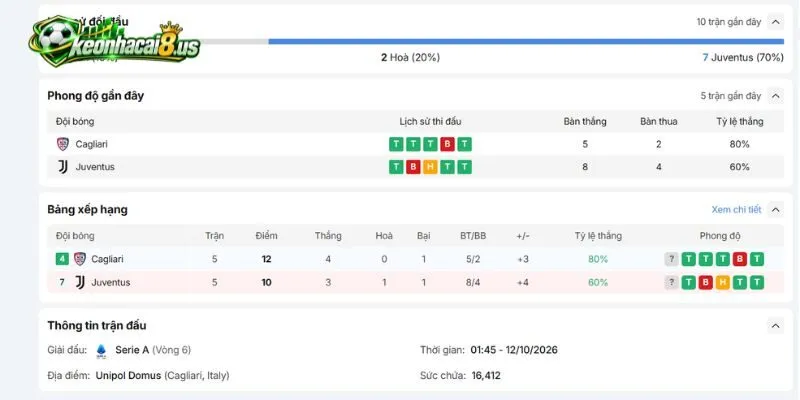Click the Juventus team name in Phong độ gần đây
Viewport: 800px width, 400px height.
click(x=95, y=167)
